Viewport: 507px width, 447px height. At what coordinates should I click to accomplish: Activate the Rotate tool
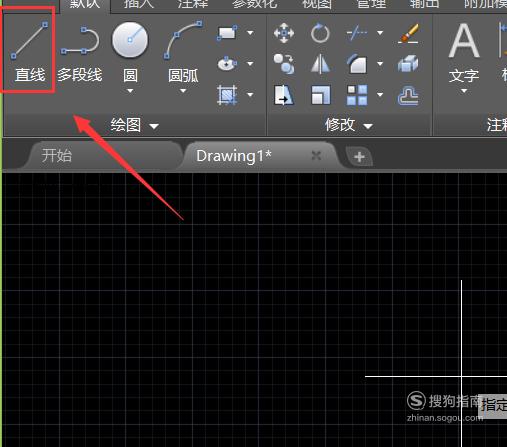[x=320, y=33]
